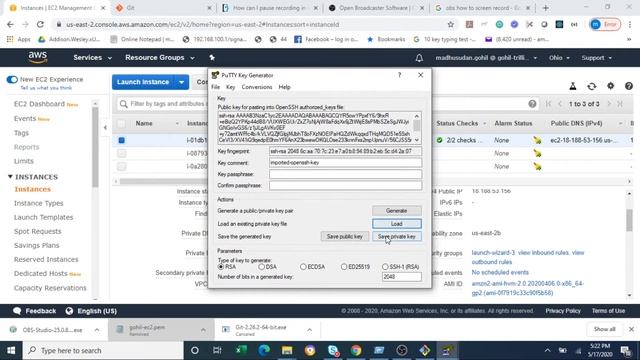Open the Services dropdown

tap(92, 58)
